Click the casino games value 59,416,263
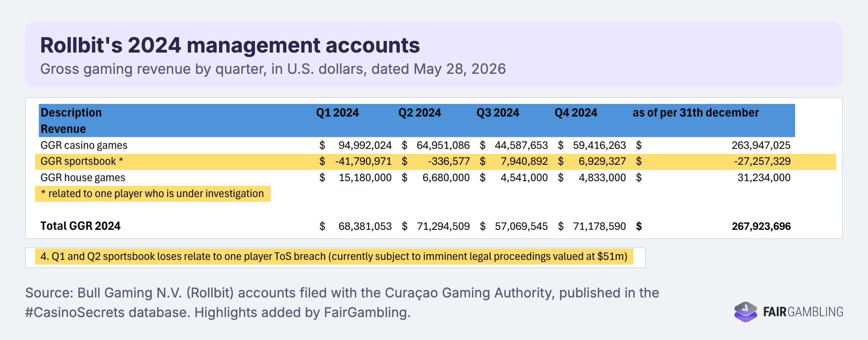 (599, 145)
